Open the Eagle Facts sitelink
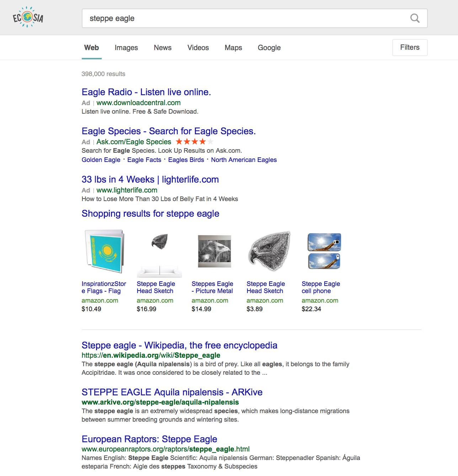Image resolution: width=458 pixels, height=476 pixels. point(144,160)
